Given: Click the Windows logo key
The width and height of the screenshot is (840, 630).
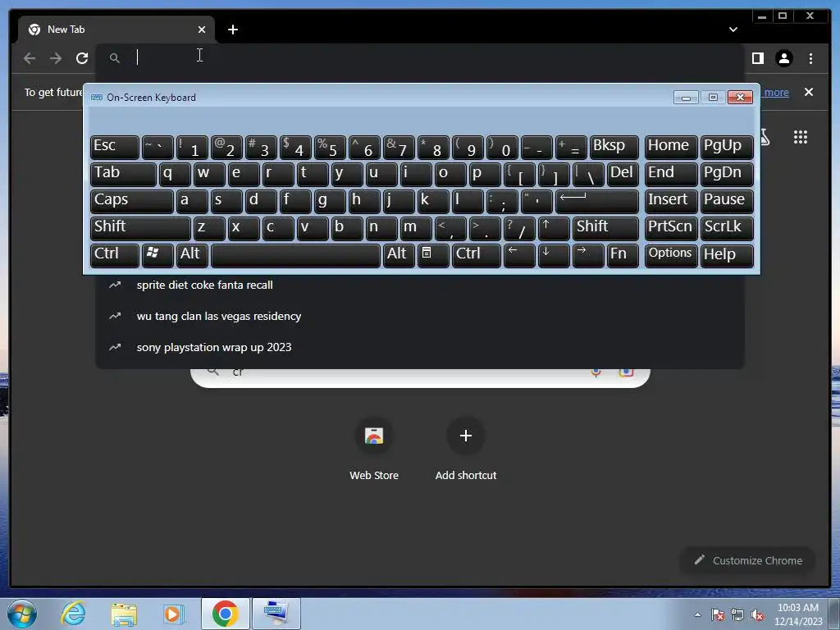Looking at the screenshot, I should point(157,256).
